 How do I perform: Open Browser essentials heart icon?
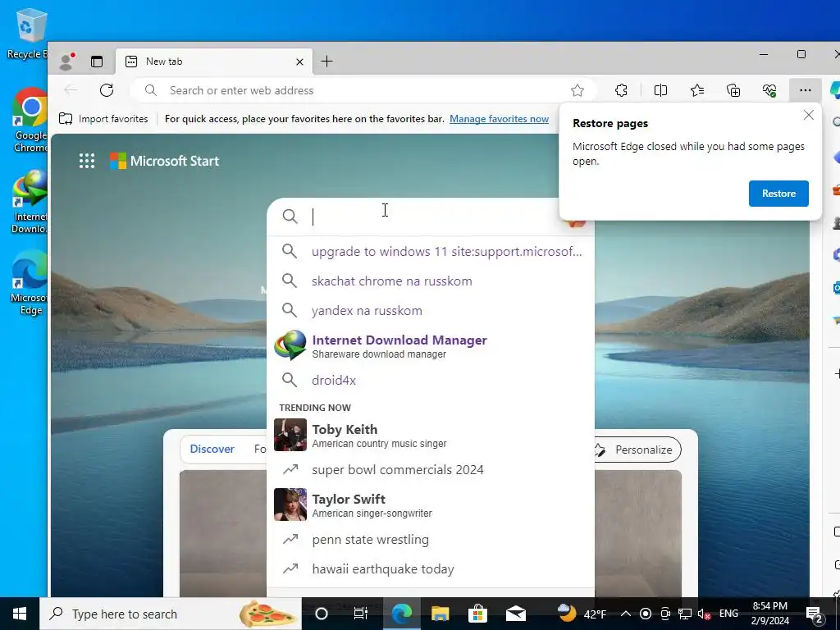coord(769,90)
